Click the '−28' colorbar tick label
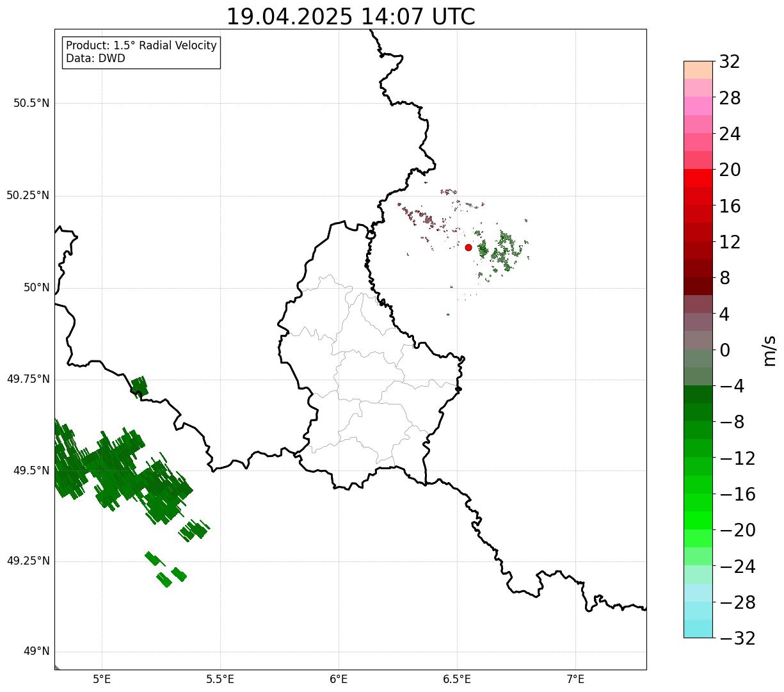This screenshot has height=692, width=784. click(737, 602)
